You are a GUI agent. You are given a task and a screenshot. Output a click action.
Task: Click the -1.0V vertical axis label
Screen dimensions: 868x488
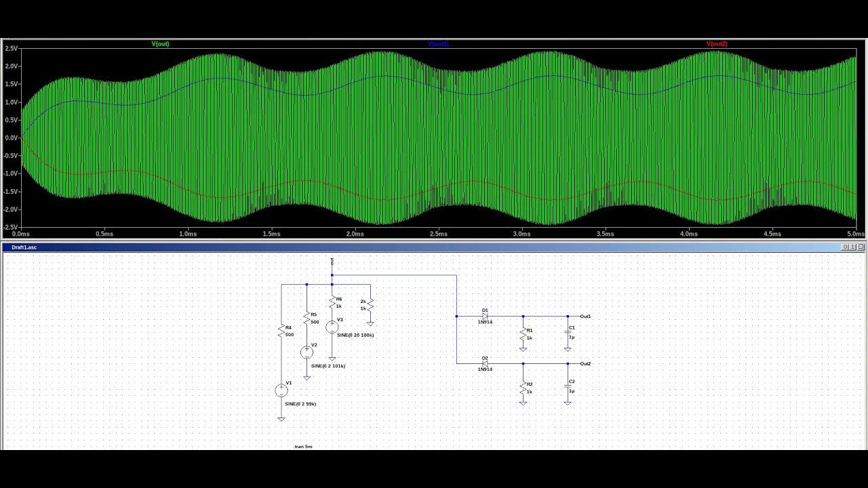pos(10,174)
